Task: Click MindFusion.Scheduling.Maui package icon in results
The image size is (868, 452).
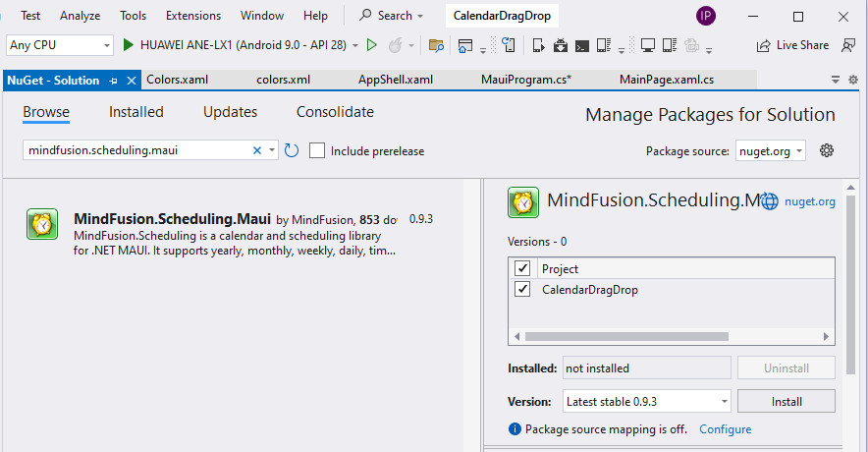Action: tap(42, 224)
